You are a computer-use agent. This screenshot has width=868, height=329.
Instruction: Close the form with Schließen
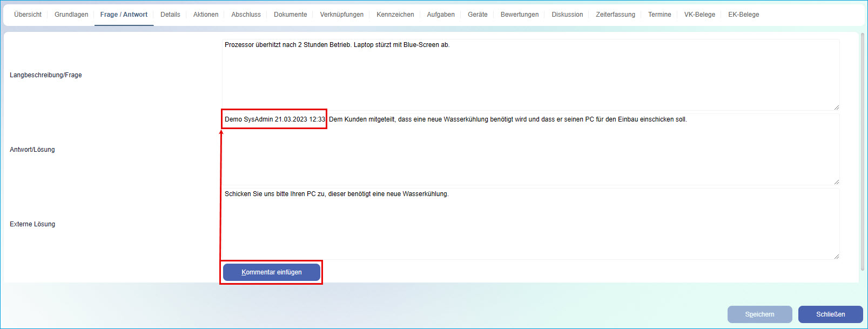point(830,314)
